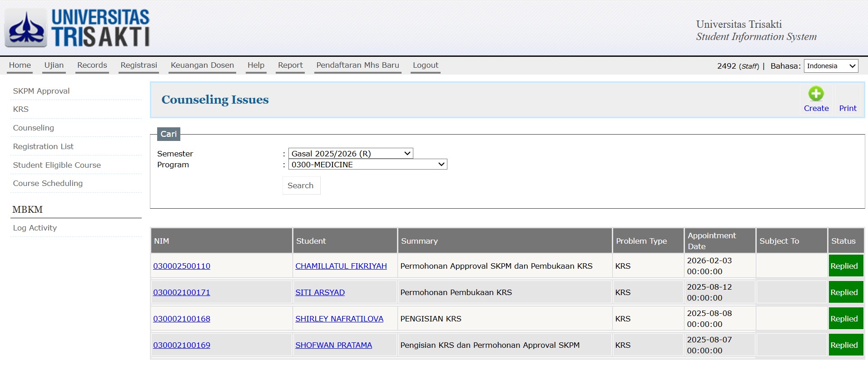Open the Bahasa language dropdown
The image size is (868, 381).
pyautogui.click(x=831, y=66)
